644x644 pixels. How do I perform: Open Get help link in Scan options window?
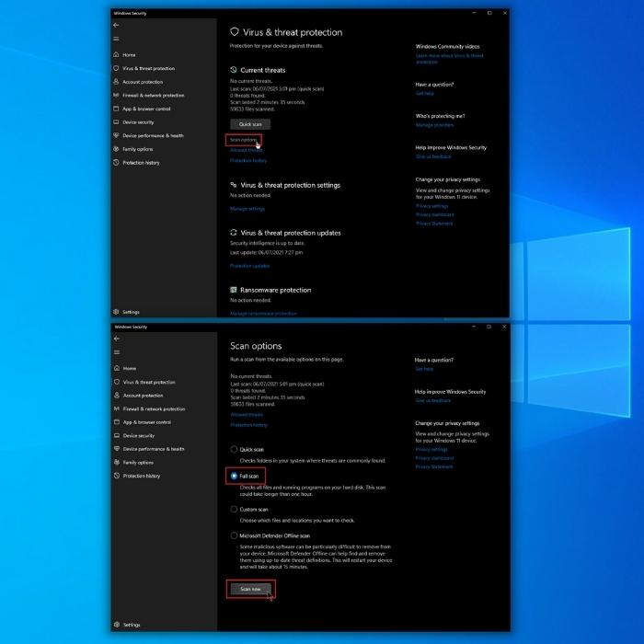pos(424,369)
